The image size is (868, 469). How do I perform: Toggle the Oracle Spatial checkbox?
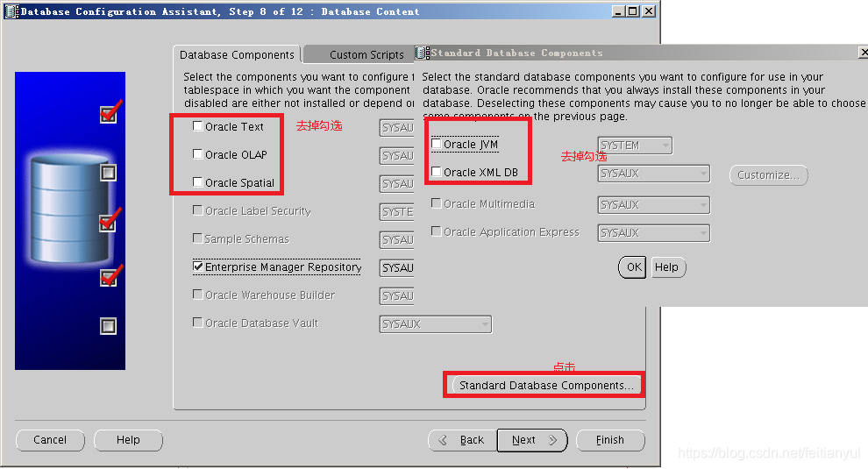pos(197,181)
